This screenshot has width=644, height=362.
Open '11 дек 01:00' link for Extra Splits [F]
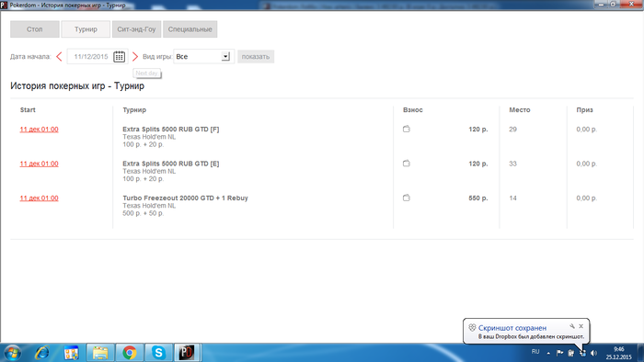point(39,130)
